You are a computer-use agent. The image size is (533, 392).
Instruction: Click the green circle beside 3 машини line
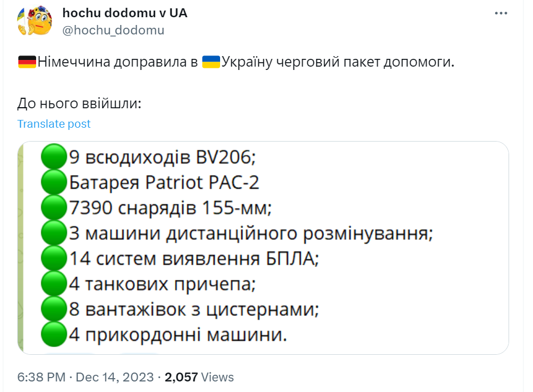[x=54, y=233]
